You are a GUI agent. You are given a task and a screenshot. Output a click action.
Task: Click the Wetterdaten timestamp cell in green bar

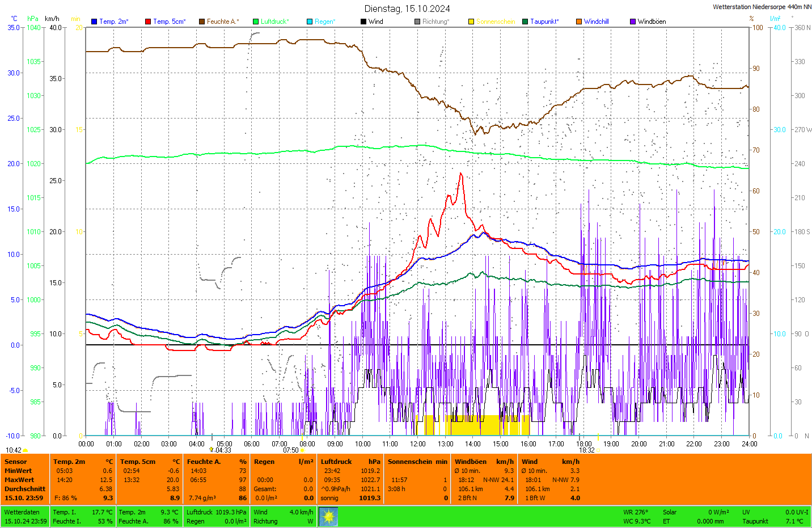point(25,517)
